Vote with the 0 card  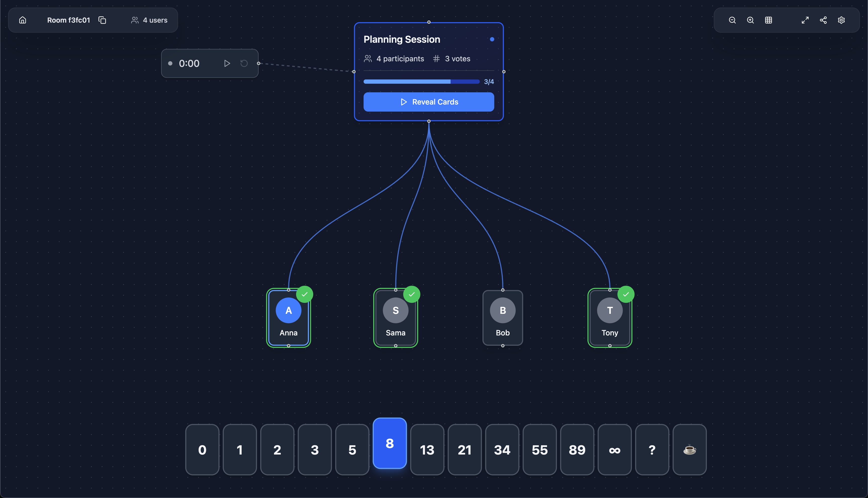pyautogui.click(x=202, y=450)
